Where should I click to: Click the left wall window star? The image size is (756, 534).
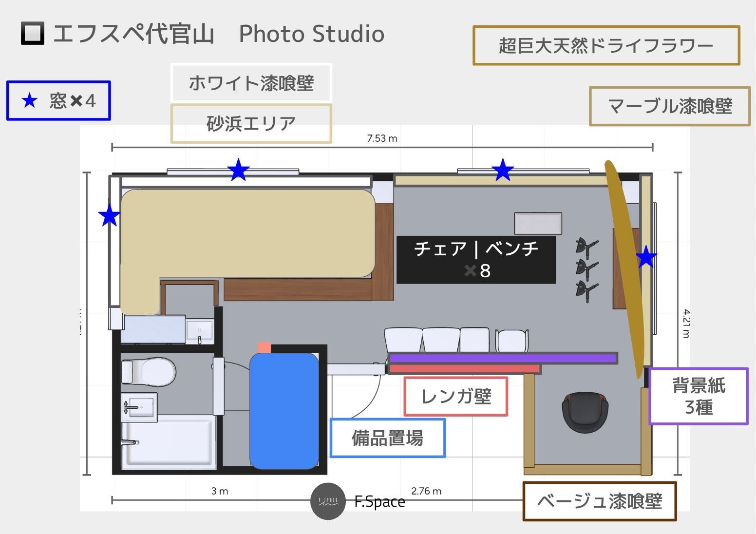(x=109, y=215)
